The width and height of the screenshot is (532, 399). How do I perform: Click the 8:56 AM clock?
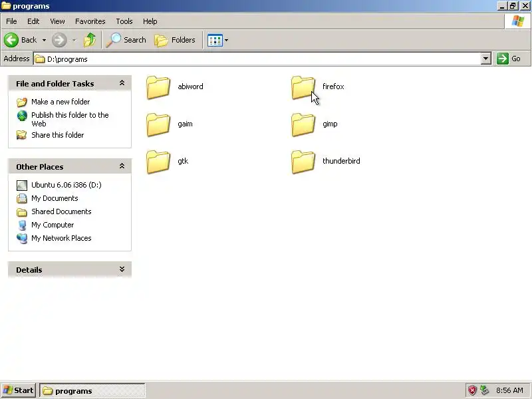coord(509,390)
